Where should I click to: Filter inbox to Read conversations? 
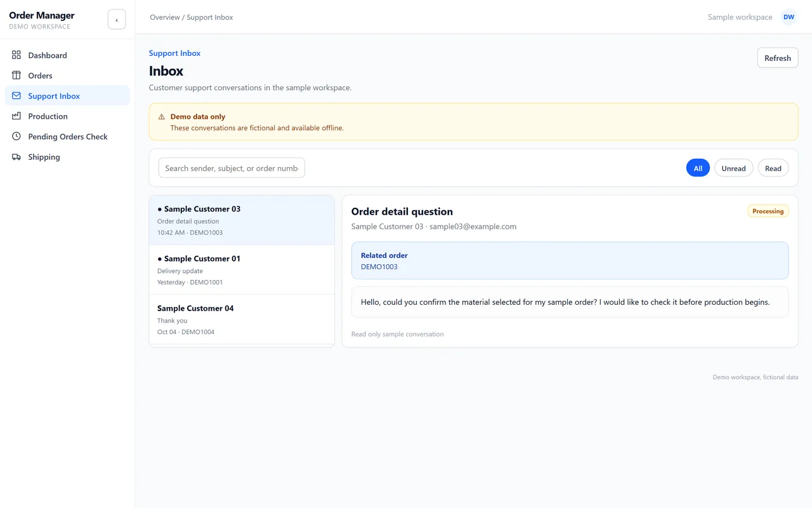click(x=773, y=168)
